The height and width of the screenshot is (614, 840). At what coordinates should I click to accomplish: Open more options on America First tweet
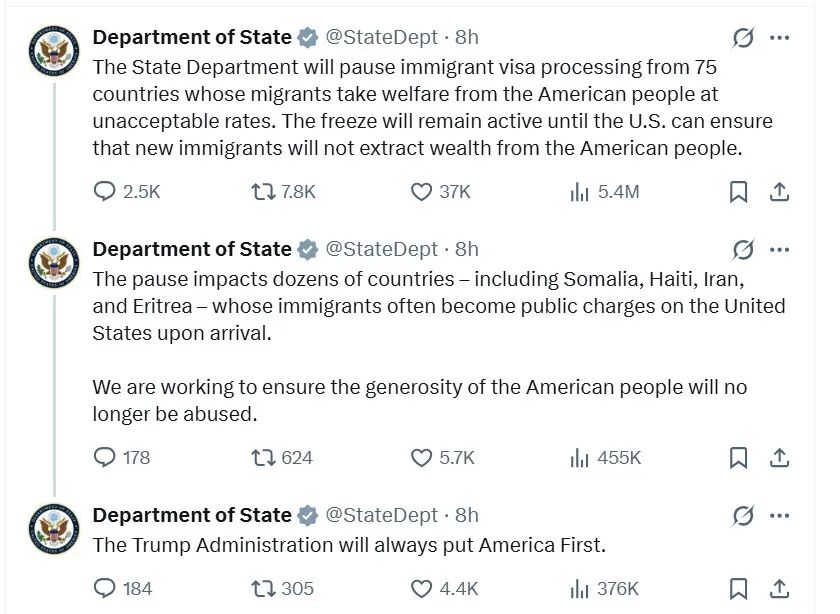click(x=780, y=515)
